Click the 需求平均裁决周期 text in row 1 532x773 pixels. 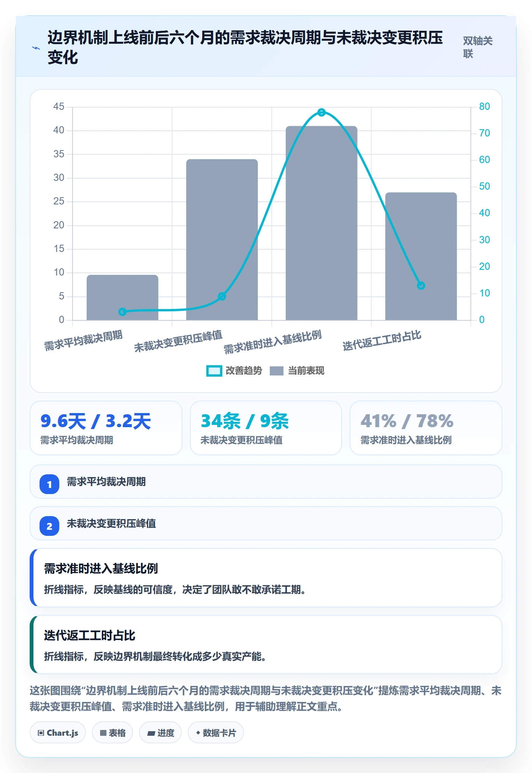click(106, 482)
